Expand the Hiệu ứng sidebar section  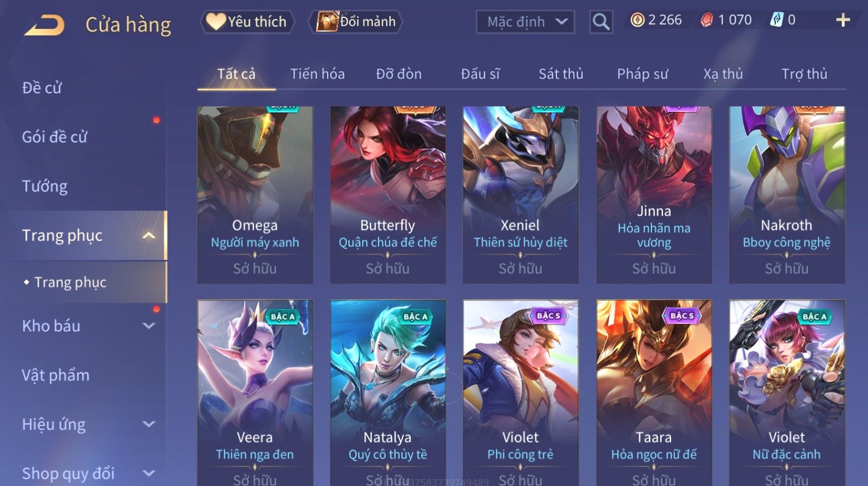tap(149, 424)
